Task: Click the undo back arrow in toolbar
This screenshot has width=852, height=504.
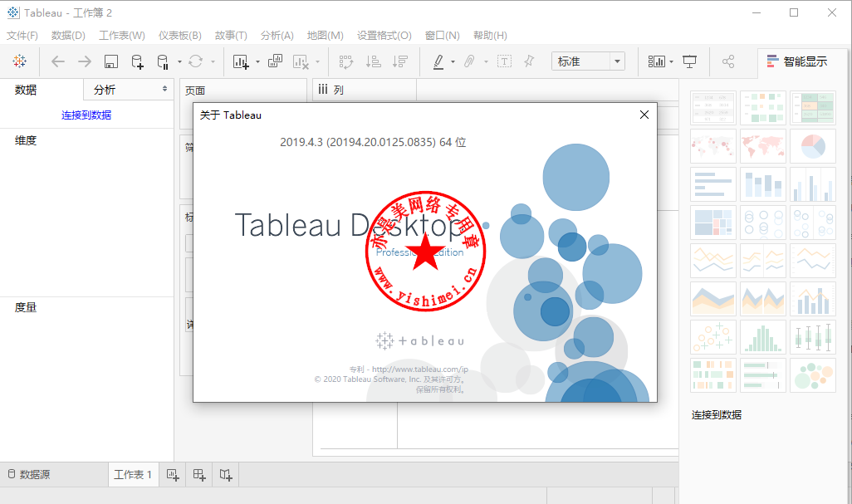Action: click(57, 61)
